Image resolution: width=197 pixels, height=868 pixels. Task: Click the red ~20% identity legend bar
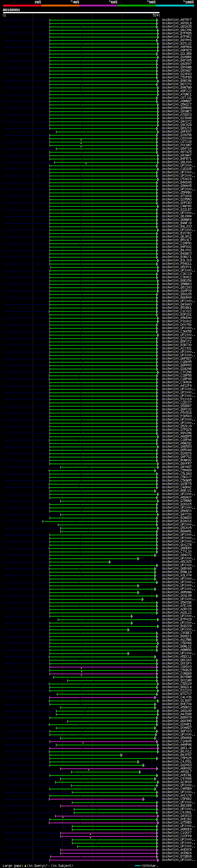point(22,6)
